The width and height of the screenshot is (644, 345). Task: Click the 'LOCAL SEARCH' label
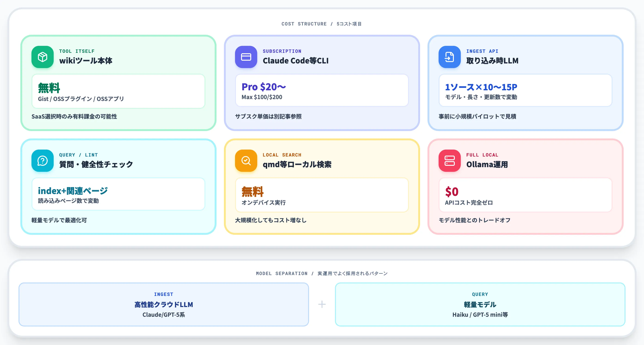[x=282, y=155]
